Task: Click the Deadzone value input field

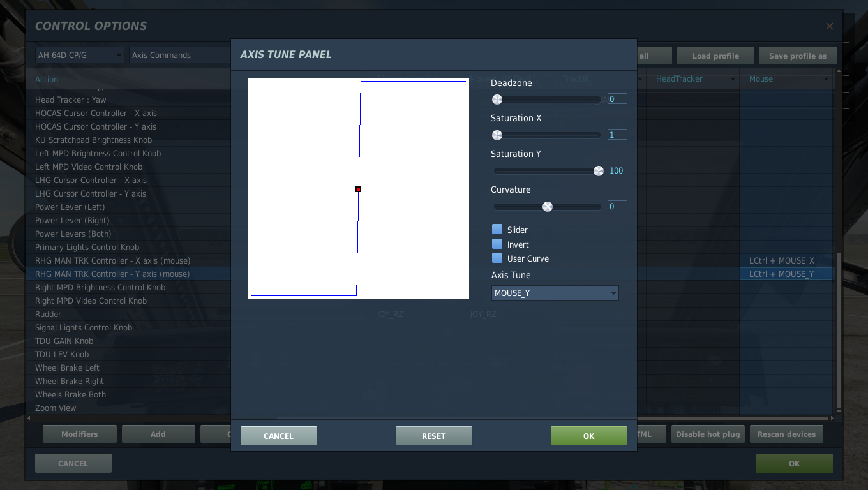Action: 617,99
